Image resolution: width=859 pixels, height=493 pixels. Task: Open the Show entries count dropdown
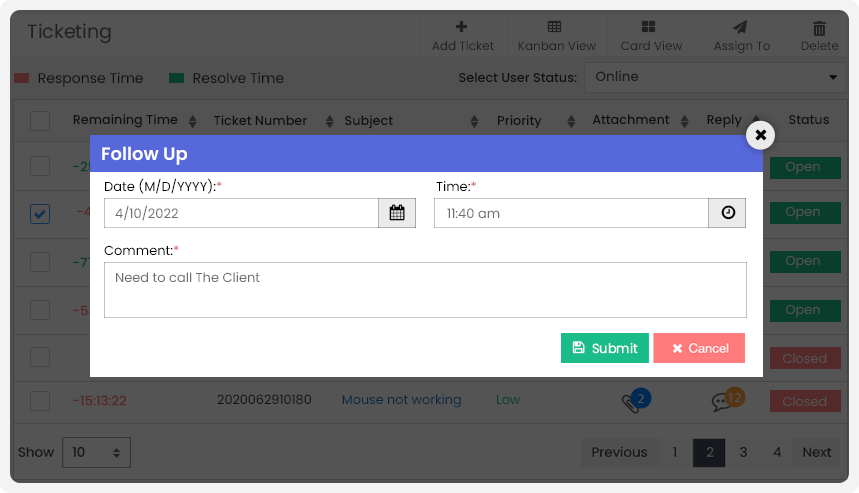pyautogui.click(x=96, y=452)
